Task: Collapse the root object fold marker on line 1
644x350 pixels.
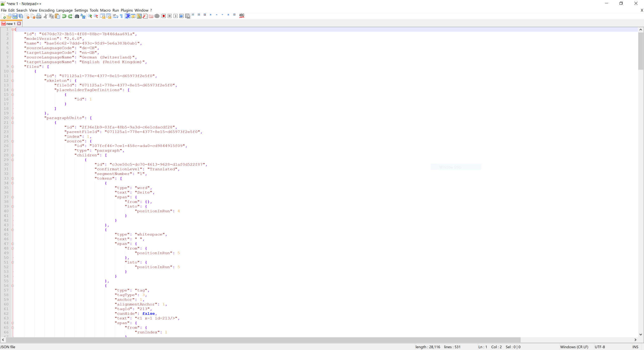Action: click(x=13, y=29)
